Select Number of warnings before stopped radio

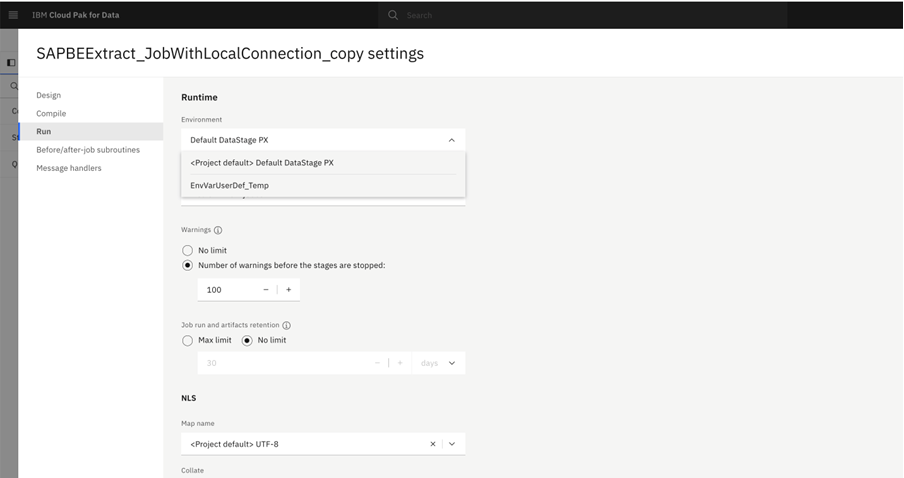[x=187, y=265]
